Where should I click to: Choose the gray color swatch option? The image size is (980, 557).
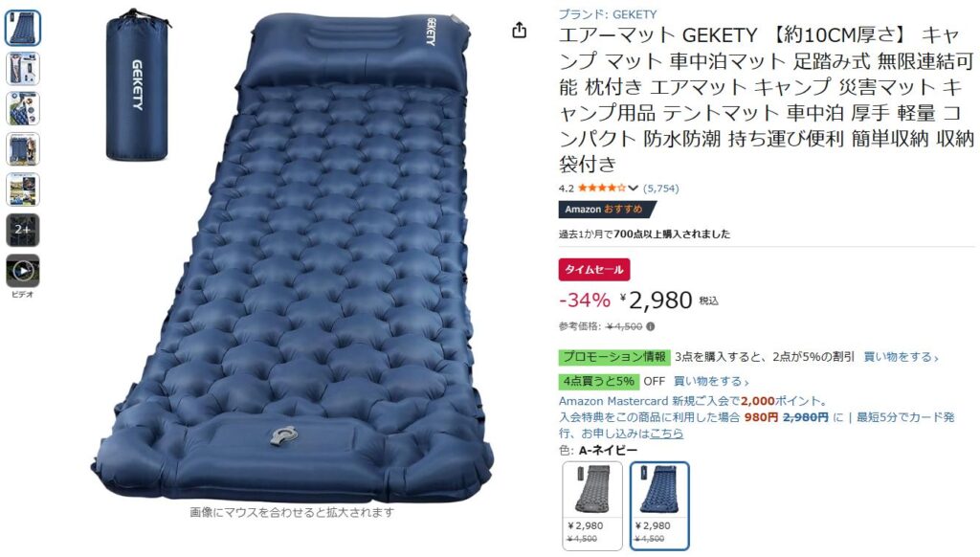(x=591, y=505)
